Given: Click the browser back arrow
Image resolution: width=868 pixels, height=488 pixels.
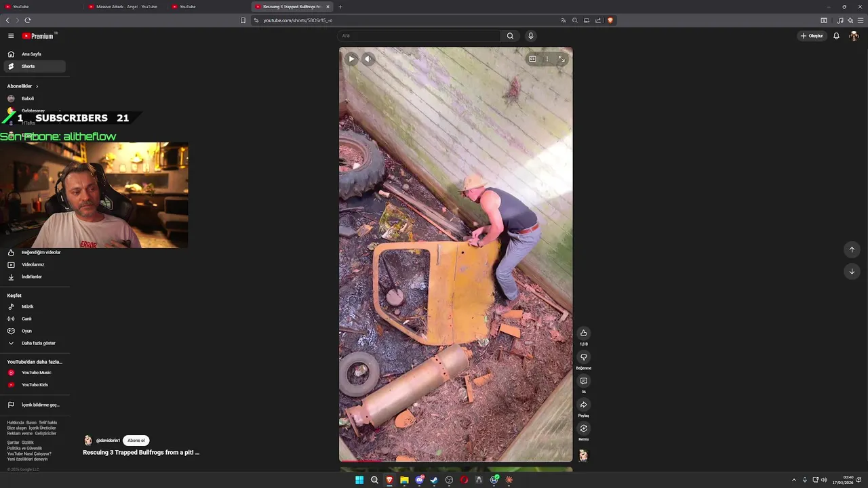Looking at the screenshot, I should click(7, 20).
